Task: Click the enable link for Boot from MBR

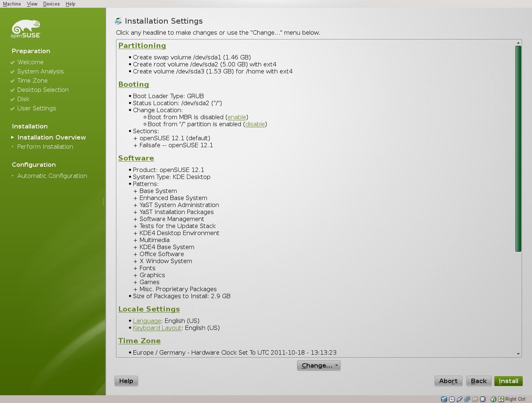Action: [x=237, y=117]
